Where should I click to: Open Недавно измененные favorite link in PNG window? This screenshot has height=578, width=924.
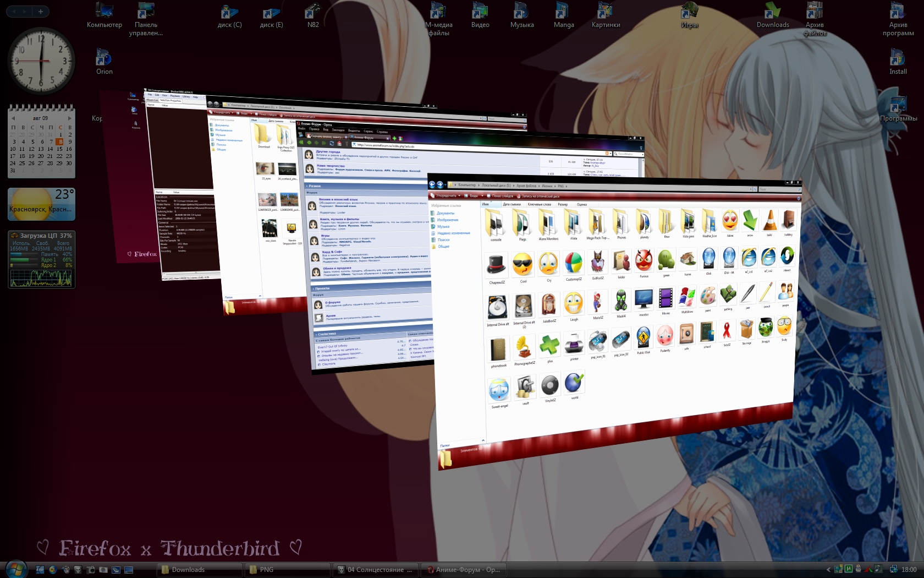[451, 233]
